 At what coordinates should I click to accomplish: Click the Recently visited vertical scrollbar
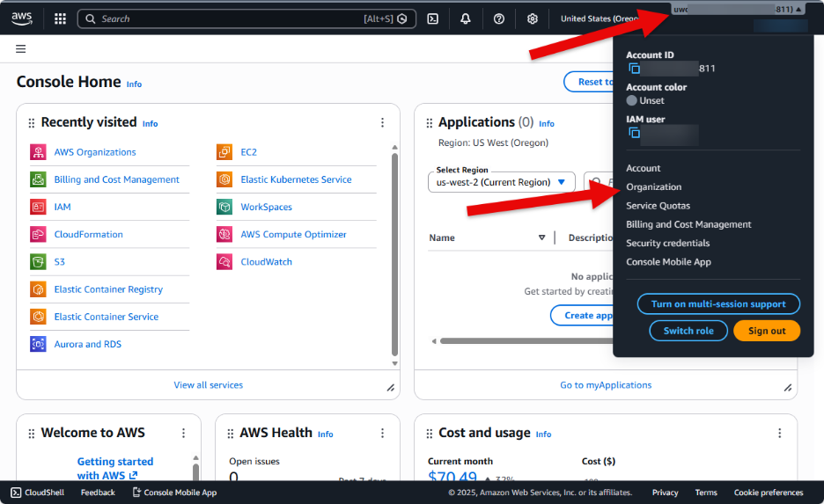point(394,254)
